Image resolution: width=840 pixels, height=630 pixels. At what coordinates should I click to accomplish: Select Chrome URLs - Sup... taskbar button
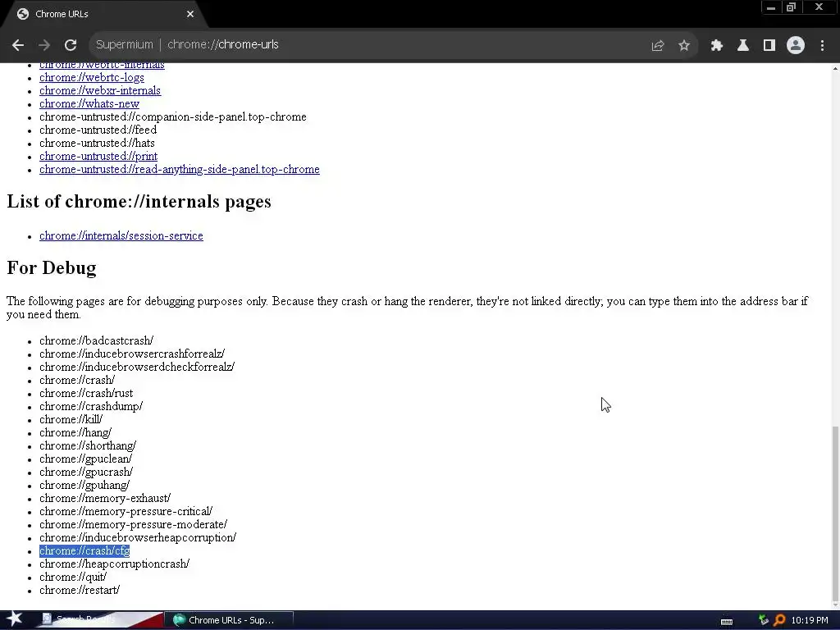230,620
